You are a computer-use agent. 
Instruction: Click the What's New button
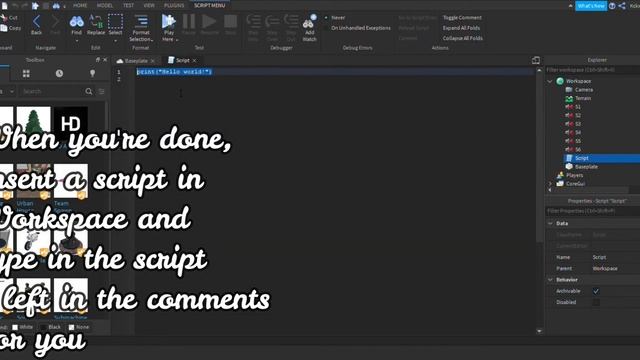[x=591, y=6]
